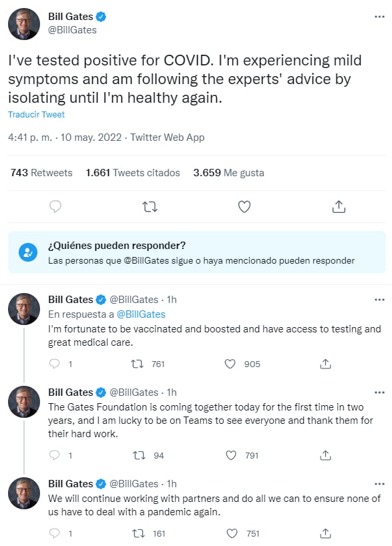Click the reply icon on the pandemic reply
Viewport: 392px width, 546px height.
pyautogui.click(x=55, y=533)
